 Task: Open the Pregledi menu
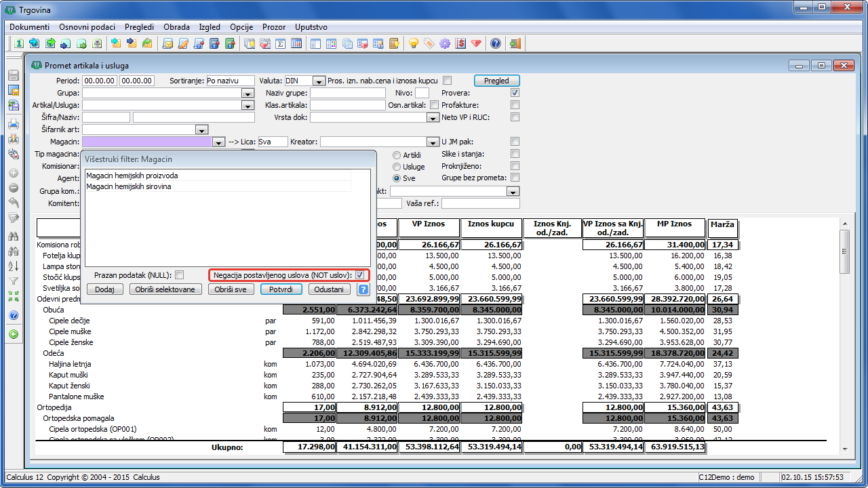point(139,27)
